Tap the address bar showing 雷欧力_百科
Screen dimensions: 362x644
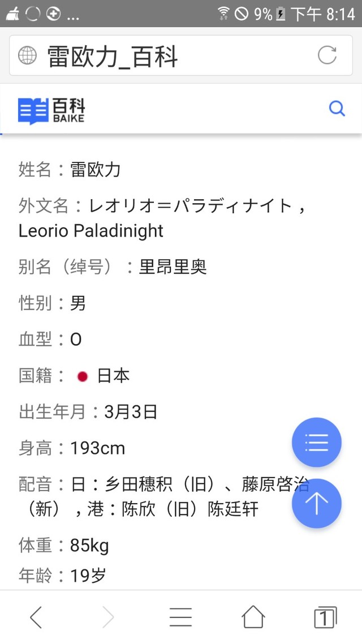[170, 55]
